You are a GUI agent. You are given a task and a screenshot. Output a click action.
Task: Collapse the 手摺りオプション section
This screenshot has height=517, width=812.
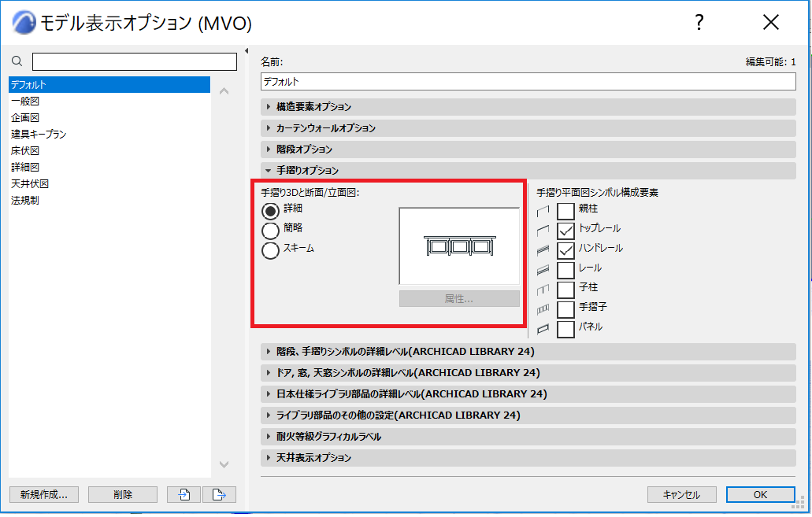(528, 170)
